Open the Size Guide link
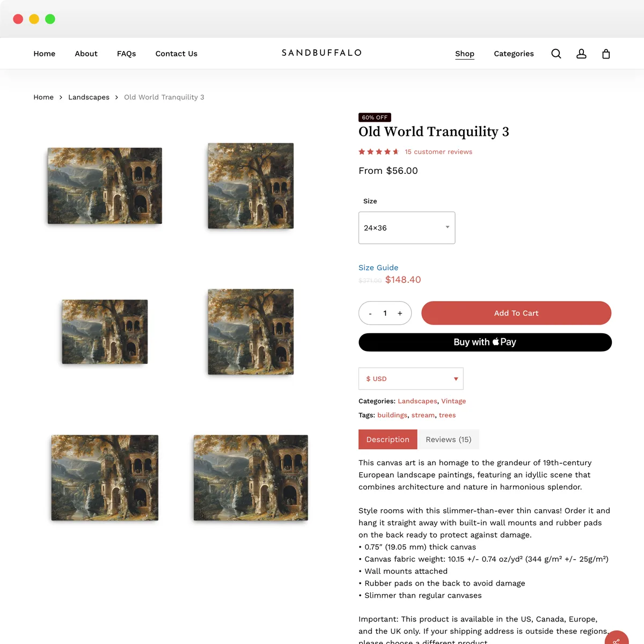The height and width of the screenshot is (644, 644). click(x=378, y=268)
